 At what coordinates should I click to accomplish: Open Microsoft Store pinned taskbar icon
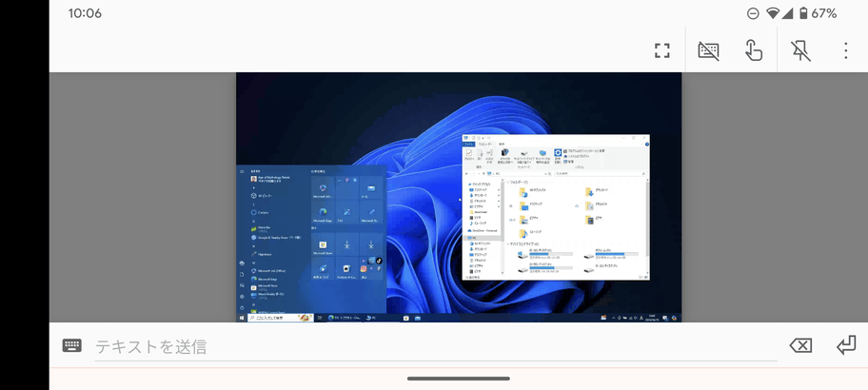[405, 318]
